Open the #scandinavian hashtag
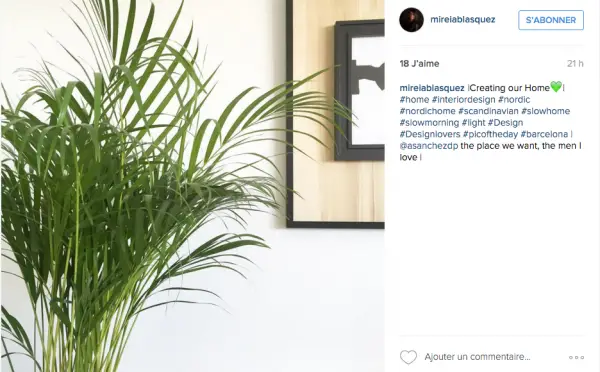 click(x=488, y=111)
